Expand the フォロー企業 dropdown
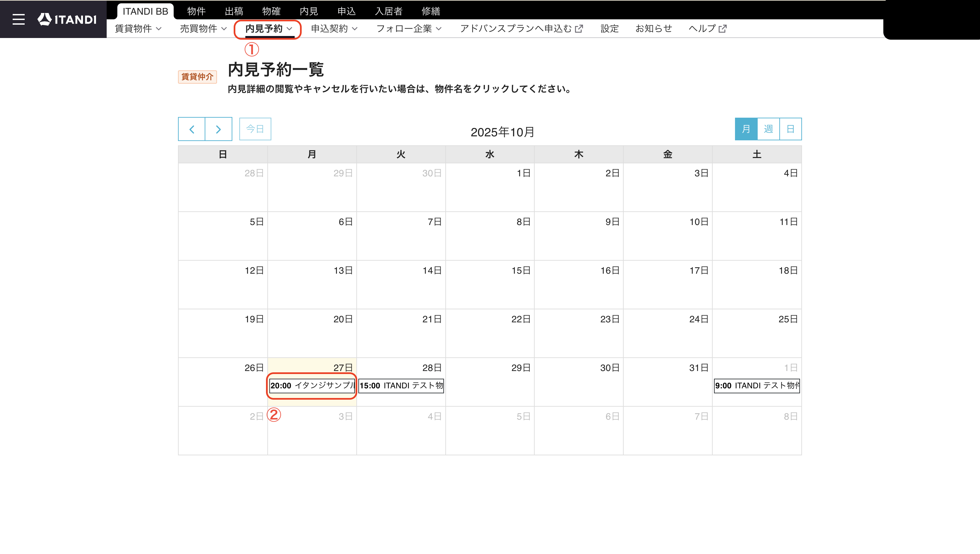The image size is (980, 554). (409, 29)
